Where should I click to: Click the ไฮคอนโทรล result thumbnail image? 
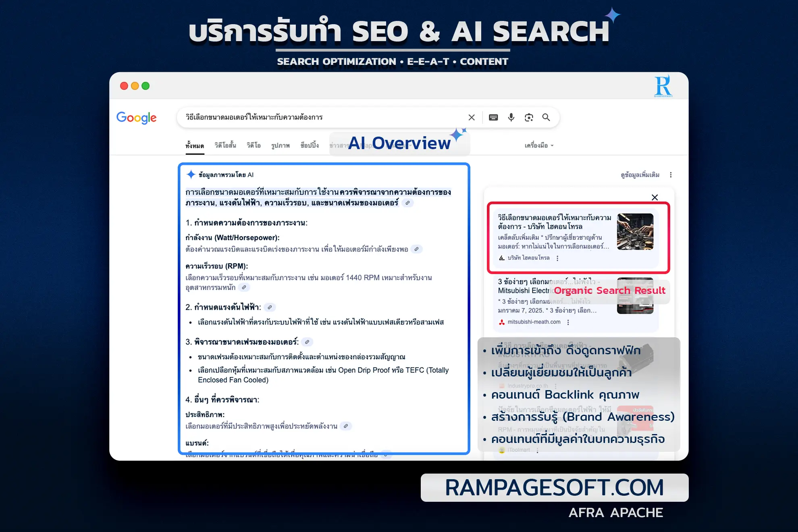(x=635, y=232)
